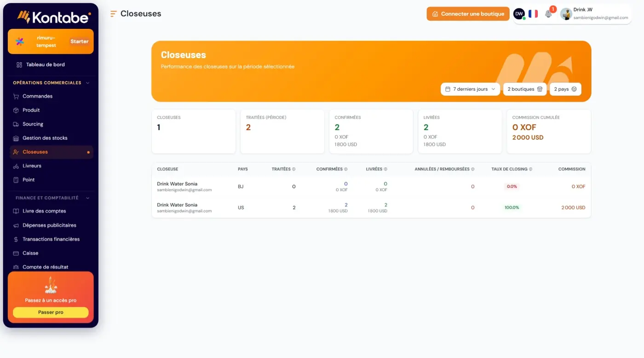The image size is (644, 358).
Task: Select the Drink Water Sonia US row
Action: point(371,208)
